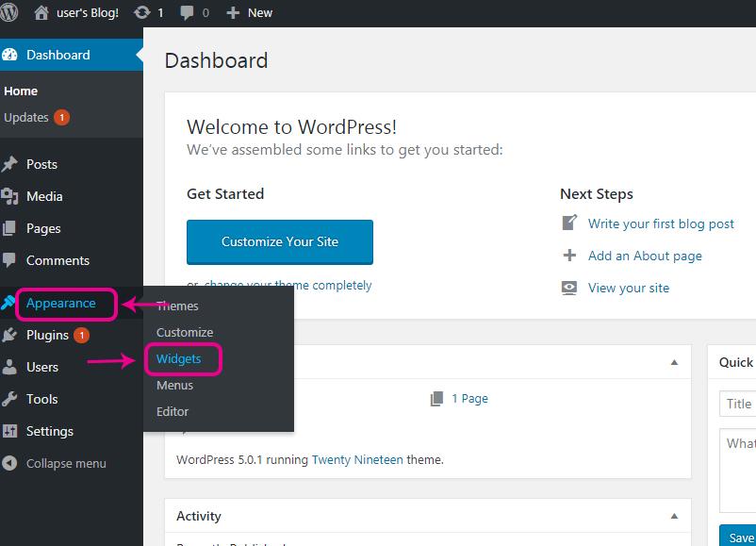Click user's Blog! site name
Viewport: 756px width, 546px height.
pyautogui.click(x=88, y=13)
